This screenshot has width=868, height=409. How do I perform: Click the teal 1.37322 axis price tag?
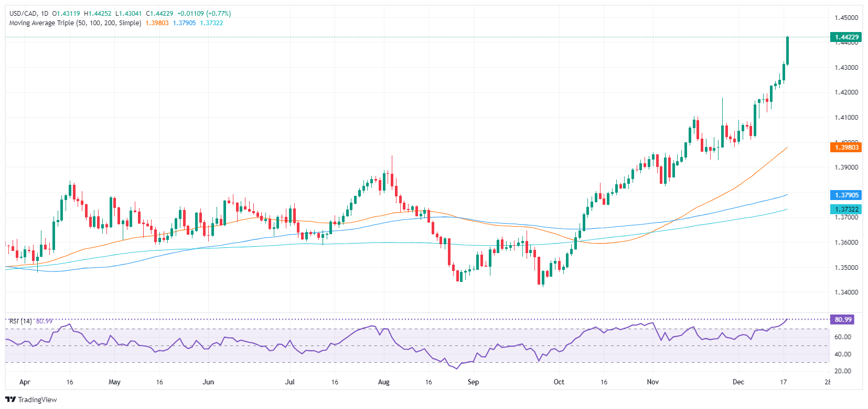[x=846, y=209]
